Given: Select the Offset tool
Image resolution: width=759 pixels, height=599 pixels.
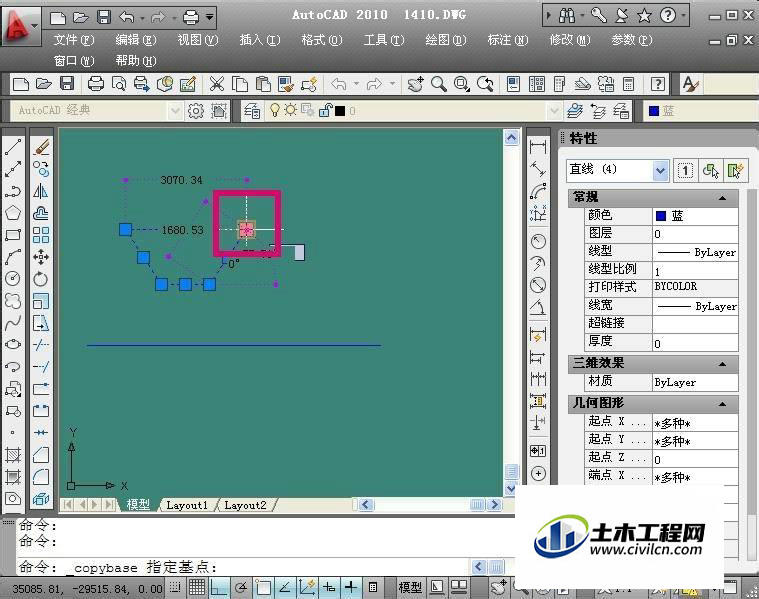Looking at the screenshot, I should pyautogui.click(x=41, y=213).
